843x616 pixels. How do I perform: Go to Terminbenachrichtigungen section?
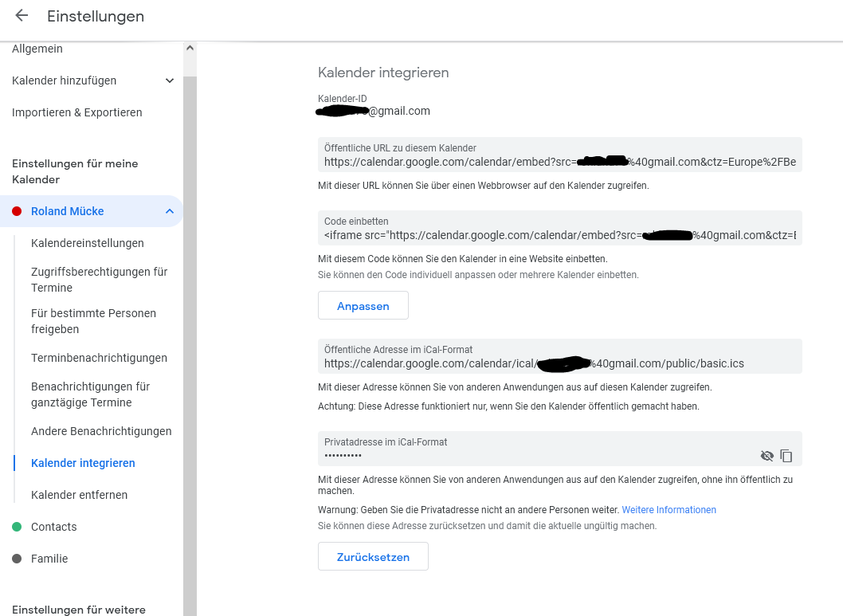coord(99,358)
